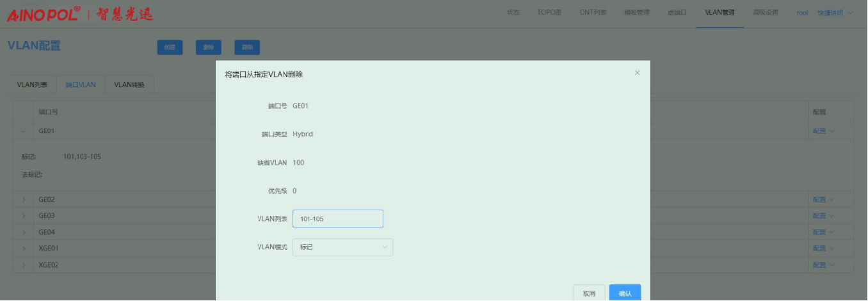Open the 配置 dropdown for XGE02
This screenshot has width=868, height=301.
(x=823, y=265)
